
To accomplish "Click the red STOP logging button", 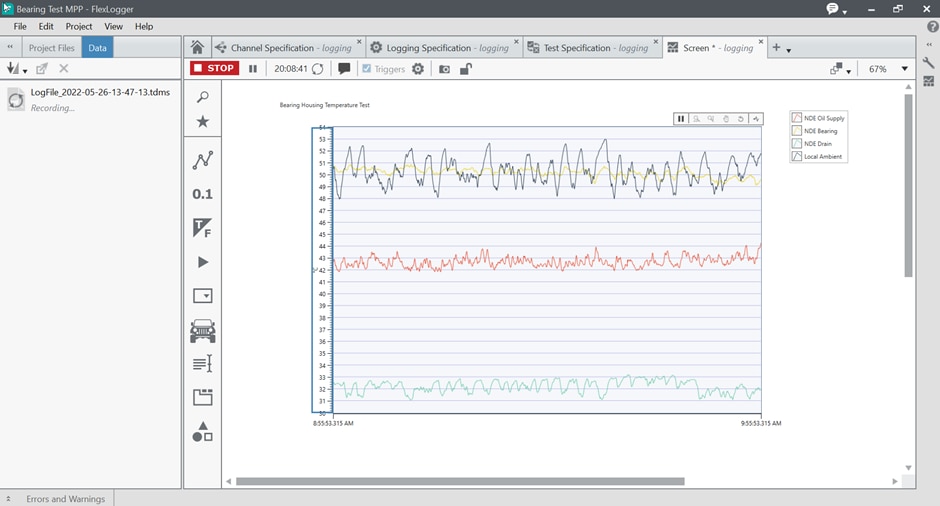I will coord(214,69).
